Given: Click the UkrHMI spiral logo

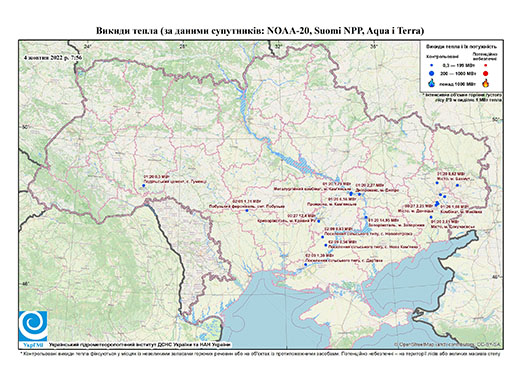Looking at the screenshot, I should tap(33, 326).
